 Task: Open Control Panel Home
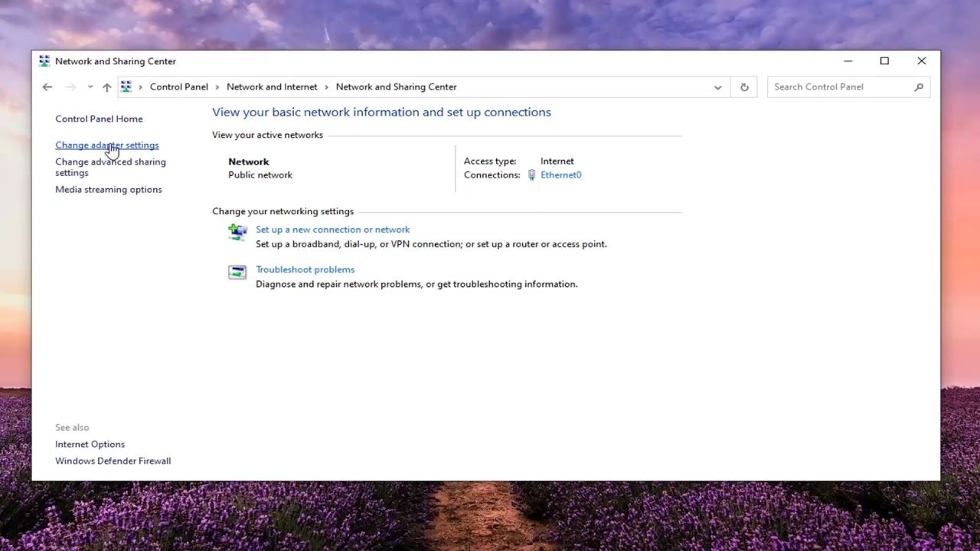click(99, 119)
